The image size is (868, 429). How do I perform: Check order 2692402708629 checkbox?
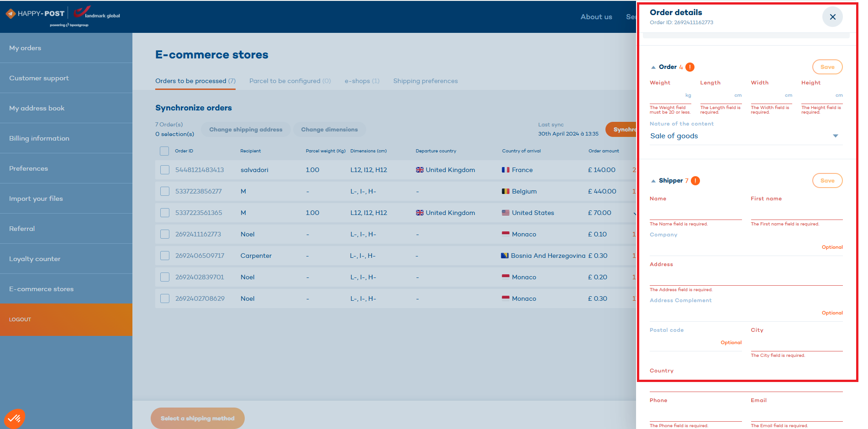[165, 298]
